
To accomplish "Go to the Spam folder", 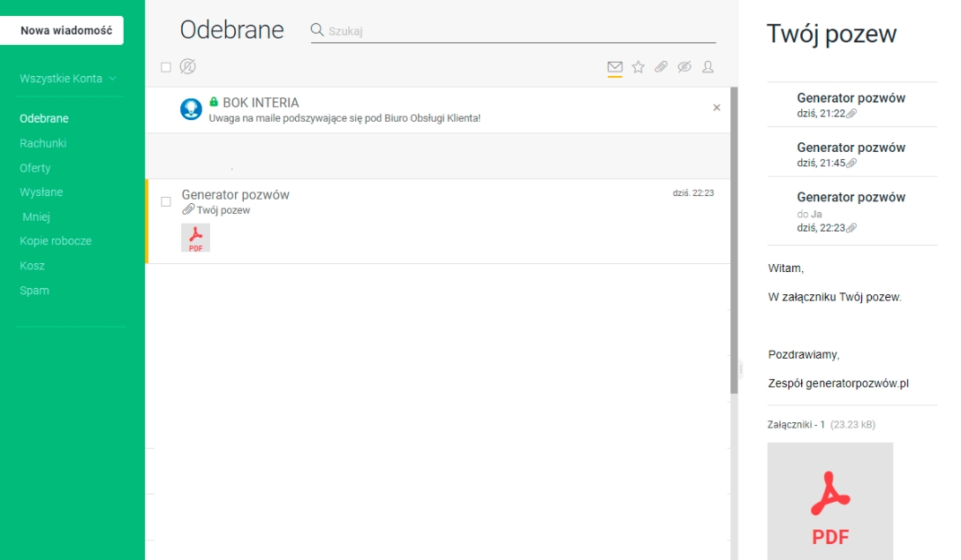I will tap(34, 291).
